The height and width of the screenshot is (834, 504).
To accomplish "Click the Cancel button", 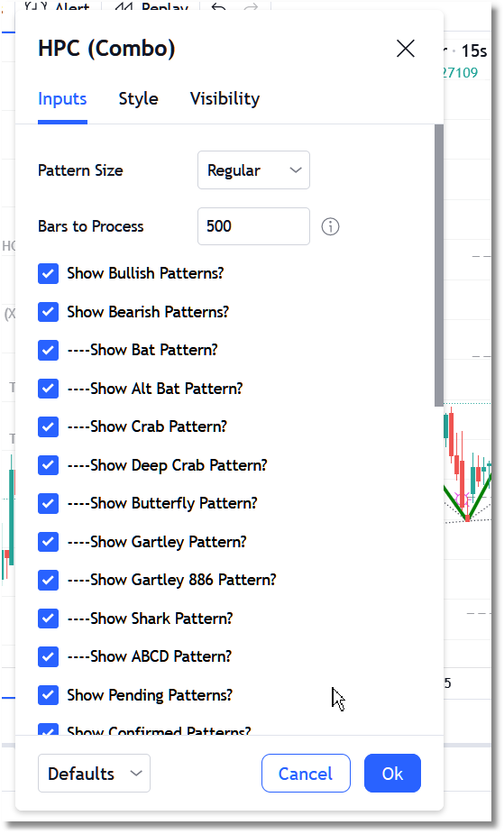I will (x=306, y=774).
